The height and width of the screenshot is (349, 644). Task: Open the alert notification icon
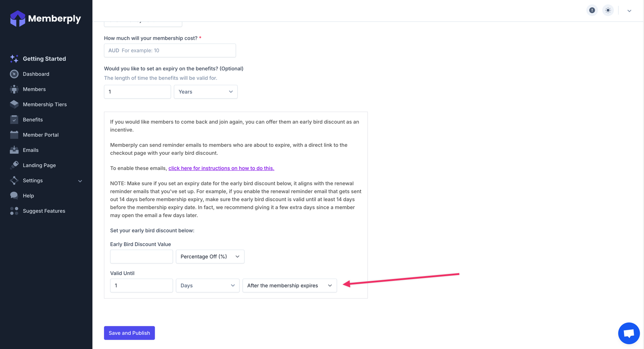592,11
